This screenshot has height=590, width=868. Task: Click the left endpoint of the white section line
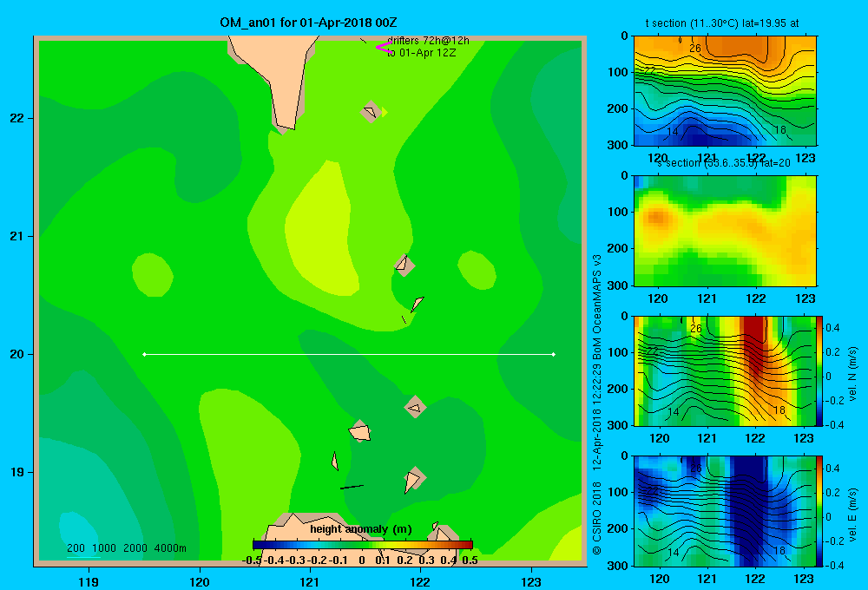point(144,354)
